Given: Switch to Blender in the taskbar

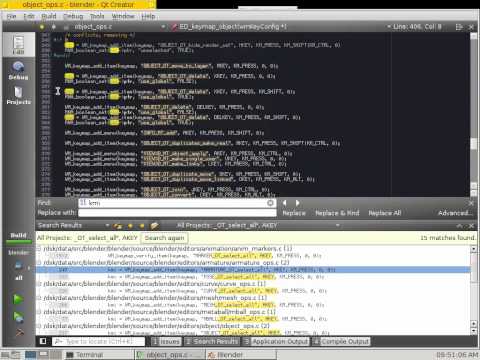Looking at the screenshot, I should click(x=240, y=355).
